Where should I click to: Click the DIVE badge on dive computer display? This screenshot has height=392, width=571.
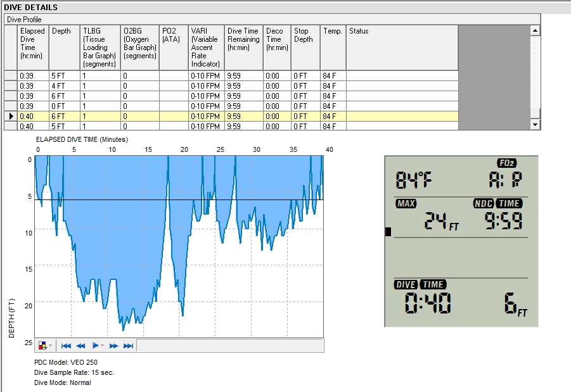[406, 284]
